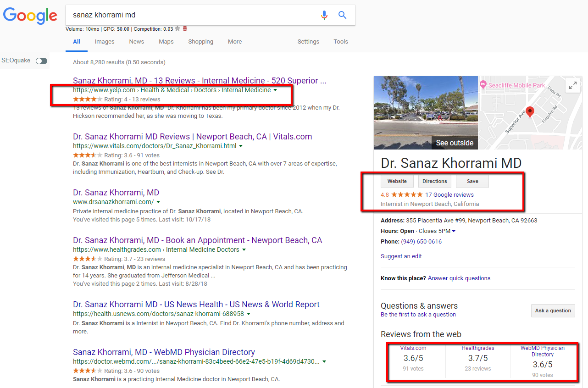The width and height of the screenshot is (588, 388).
Task: Select the All search tab
Action: 77,42
